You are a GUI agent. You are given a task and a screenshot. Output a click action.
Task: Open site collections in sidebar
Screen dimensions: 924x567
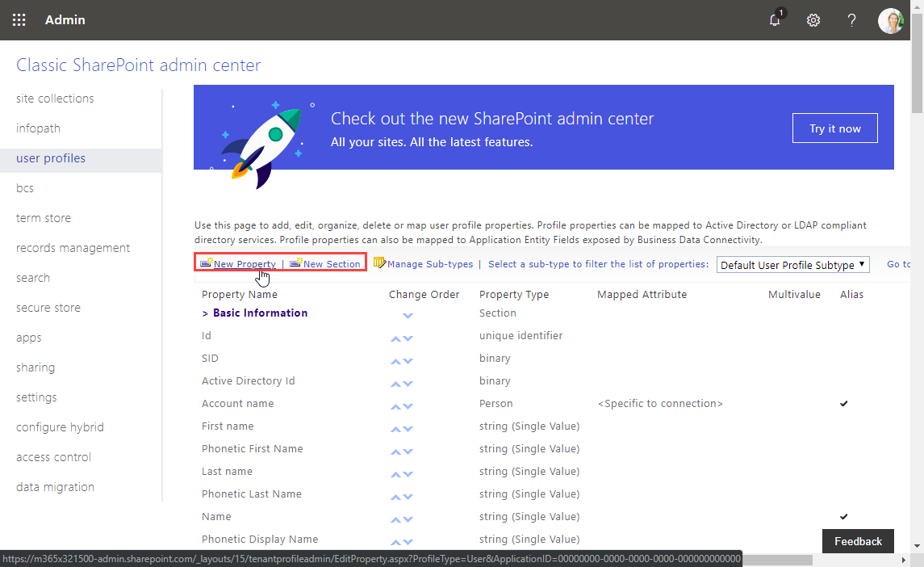[x=55, y=99]
